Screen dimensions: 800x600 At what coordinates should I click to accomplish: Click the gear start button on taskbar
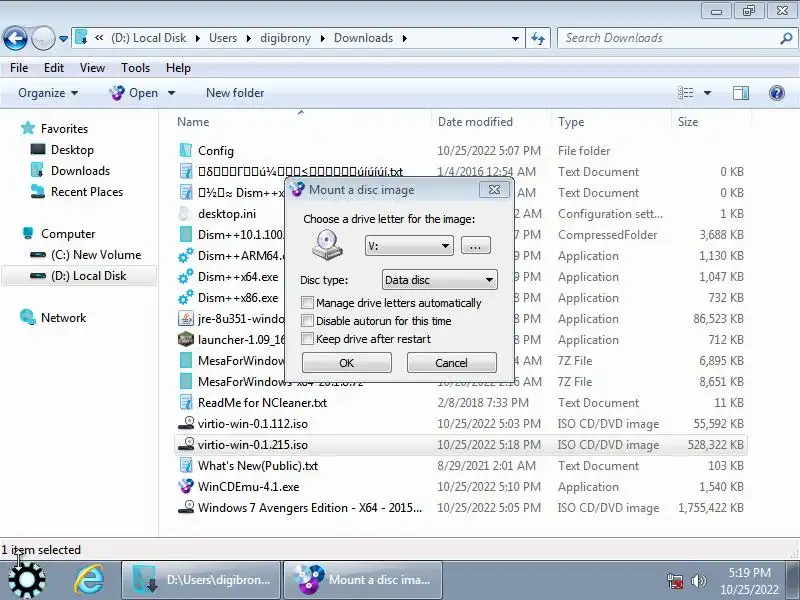[x=27, y=580]
